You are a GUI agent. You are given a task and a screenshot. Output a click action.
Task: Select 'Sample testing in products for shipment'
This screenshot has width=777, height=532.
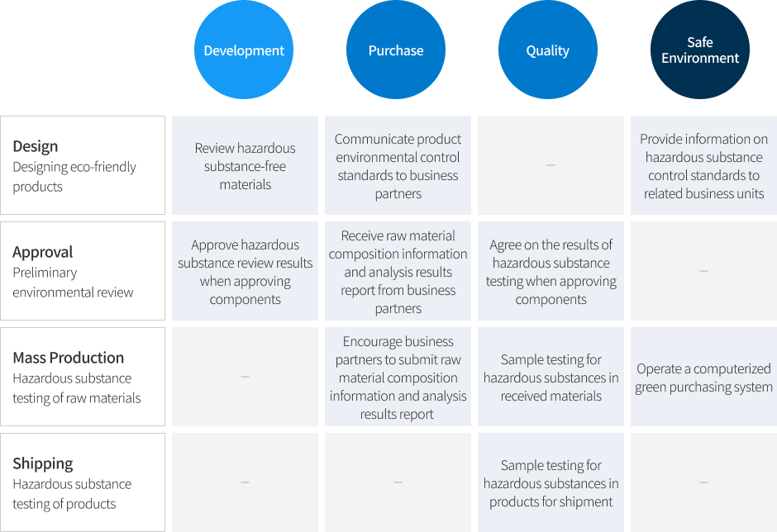tap(551, 482)
